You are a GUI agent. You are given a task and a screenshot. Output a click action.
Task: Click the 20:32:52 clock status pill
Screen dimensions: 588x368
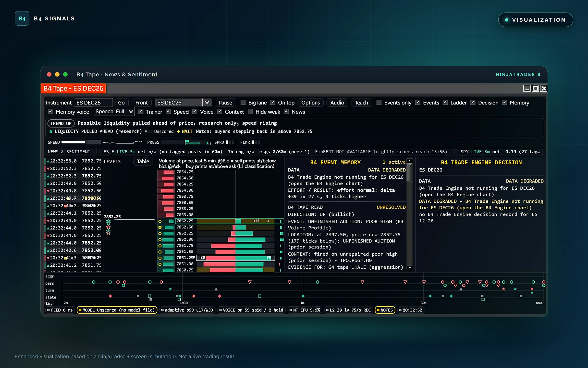click(411, 310)
